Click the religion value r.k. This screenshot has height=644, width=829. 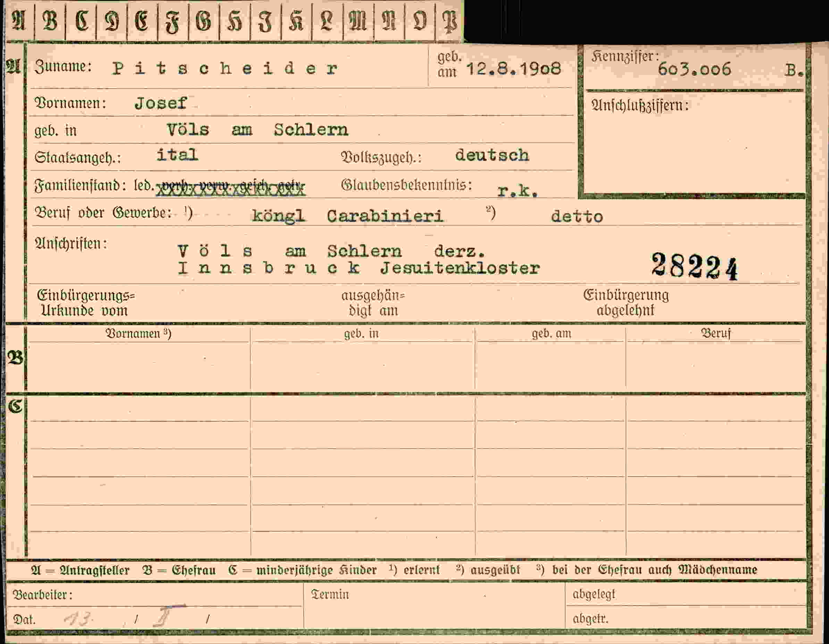click(517, 191)
